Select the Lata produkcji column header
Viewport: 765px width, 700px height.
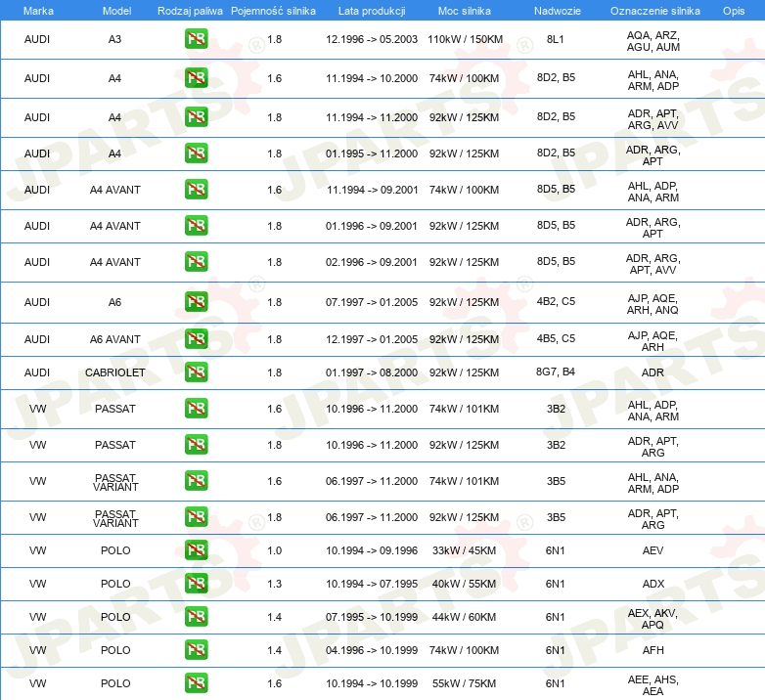(x=372, y=11)
